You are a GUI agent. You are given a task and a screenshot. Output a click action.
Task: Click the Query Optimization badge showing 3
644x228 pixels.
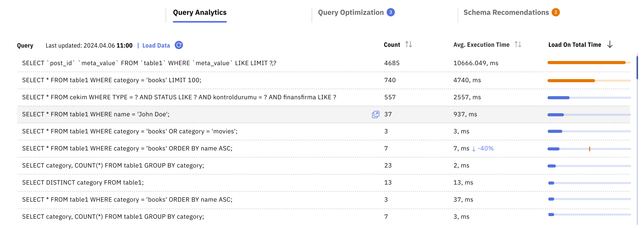tap(391, 12)
